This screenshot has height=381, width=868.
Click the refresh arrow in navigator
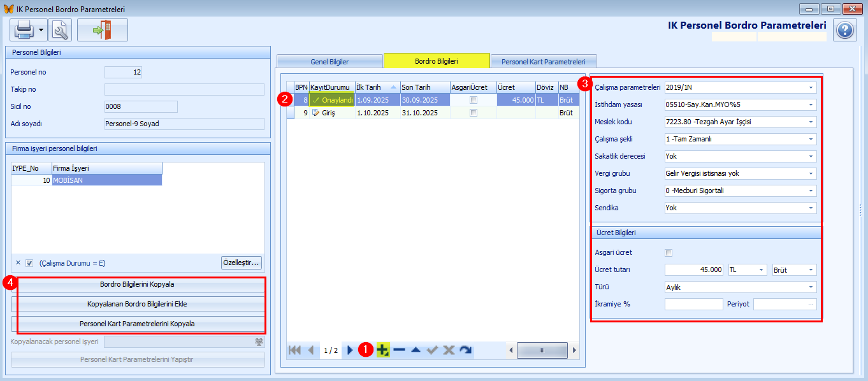[465, 350]
